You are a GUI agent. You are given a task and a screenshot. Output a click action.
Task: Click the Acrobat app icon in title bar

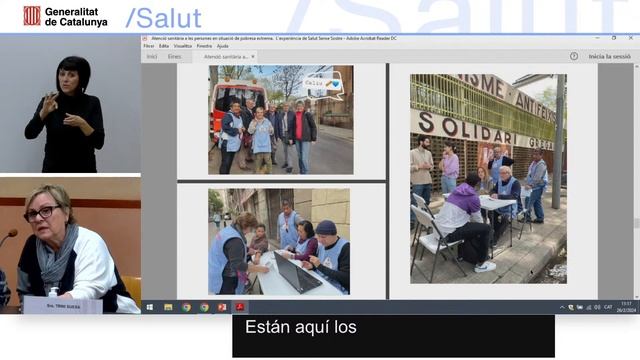(x=145, y=38)
